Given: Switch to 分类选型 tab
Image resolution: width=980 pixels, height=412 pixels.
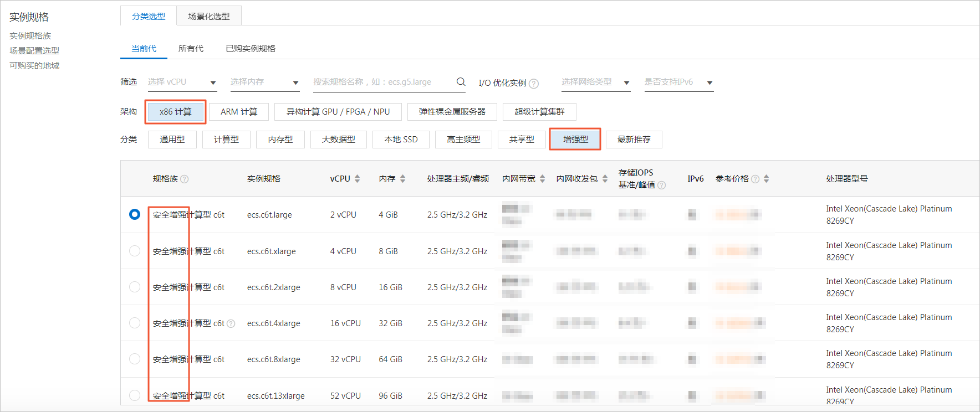Looking at the screenshot, I should [149, 16].
